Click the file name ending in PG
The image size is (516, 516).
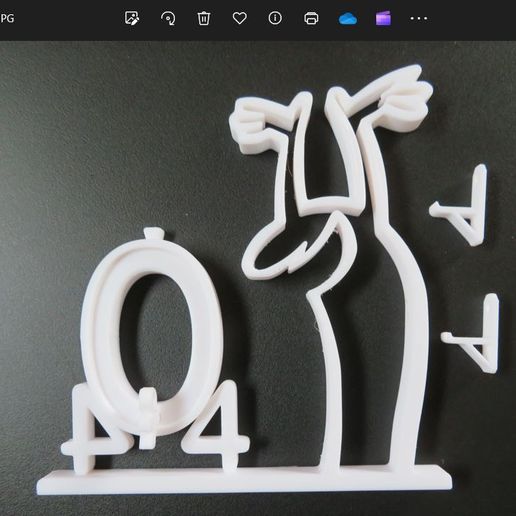coord(7,18)
